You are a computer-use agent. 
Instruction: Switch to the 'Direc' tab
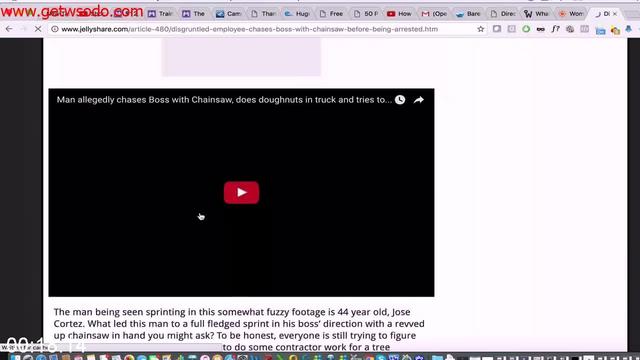(502, 13)
